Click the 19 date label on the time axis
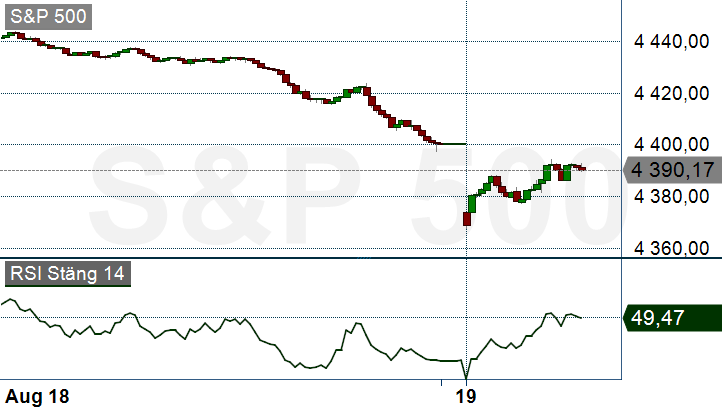This screenshot has width=722, height=411. click(x=466, y=396)
